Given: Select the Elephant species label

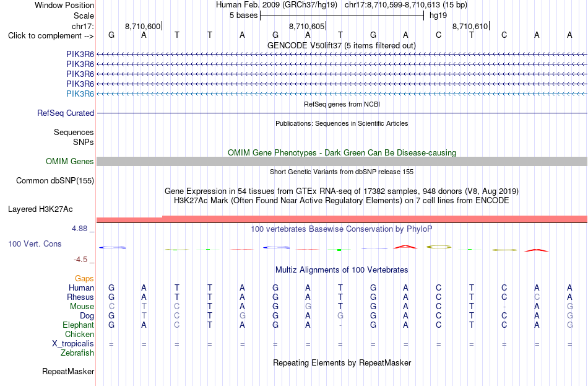Looking at the screenshot, I should (78, 325).
